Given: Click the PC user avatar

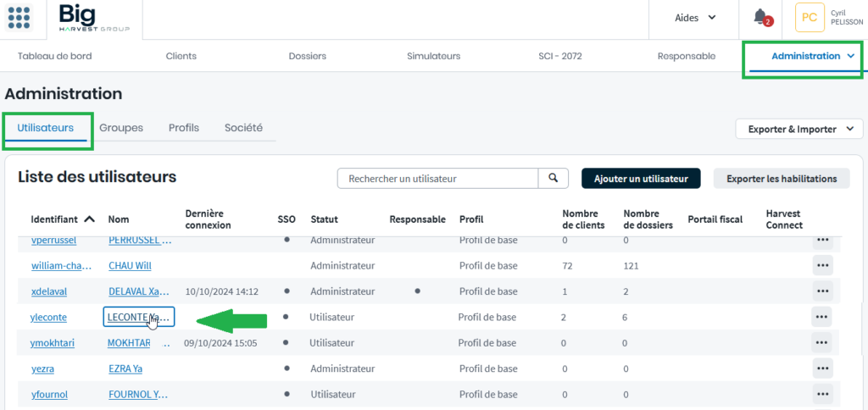Looking at the screenshot, I should click(x=810, y=18).
